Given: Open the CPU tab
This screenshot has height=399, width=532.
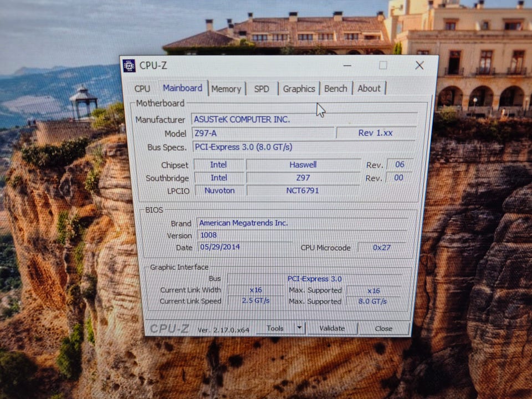Looking at the screenshot, I should [x=142, y=89].
